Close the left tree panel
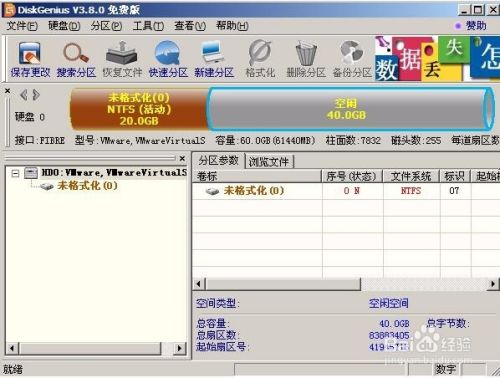This screenshot has width=500, height=378. click(x=182, y=158)
